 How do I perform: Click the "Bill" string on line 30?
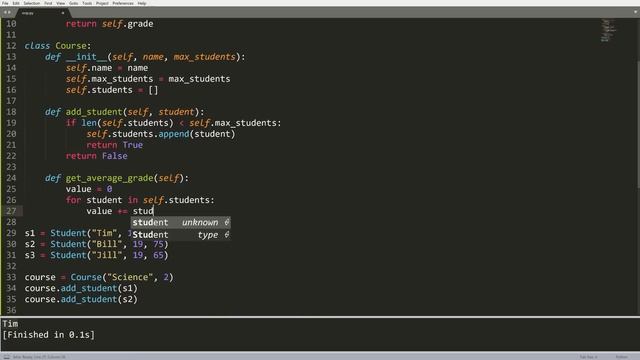pos(107,244)
